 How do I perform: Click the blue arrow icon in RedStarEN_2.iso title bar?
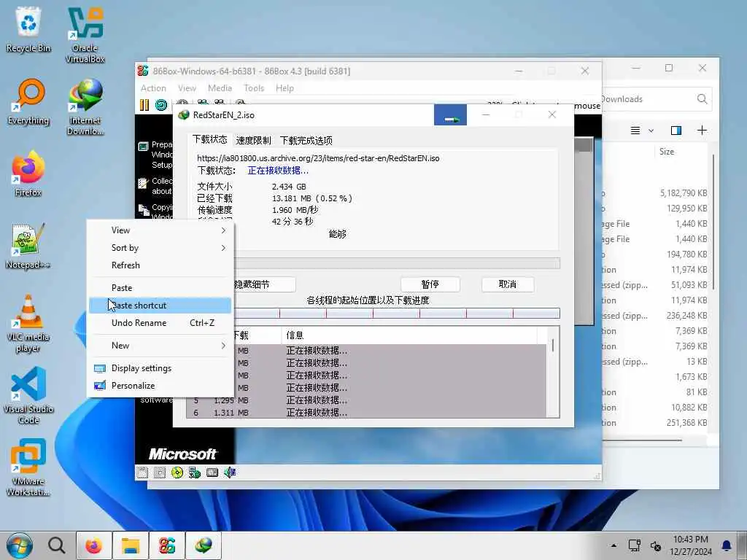(450, 115)
